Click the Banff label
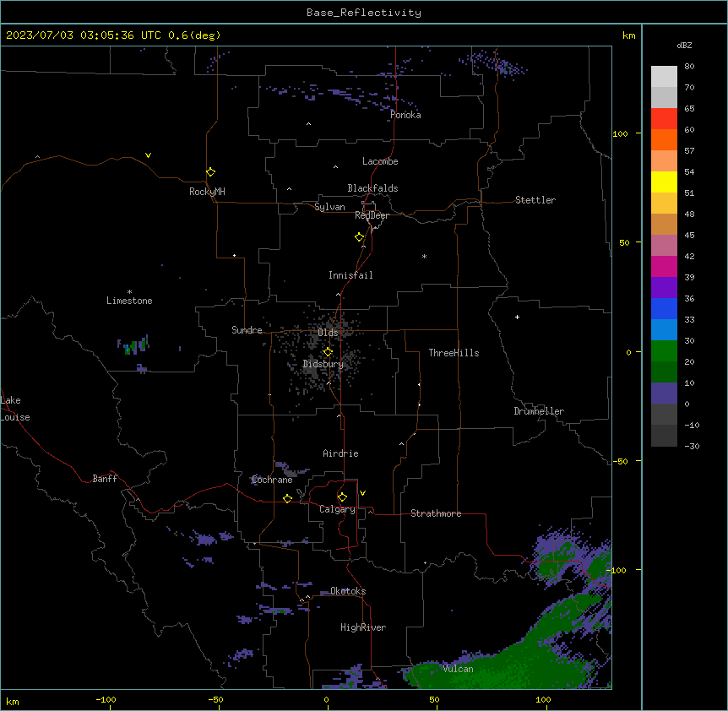Image resolution: width=728 pixels, height=711 pixels. coord(105,479)
